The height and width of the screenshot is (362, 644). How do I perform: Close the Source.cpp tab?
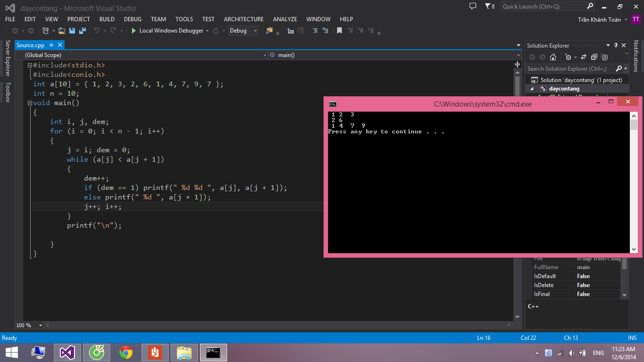point(60,45)
